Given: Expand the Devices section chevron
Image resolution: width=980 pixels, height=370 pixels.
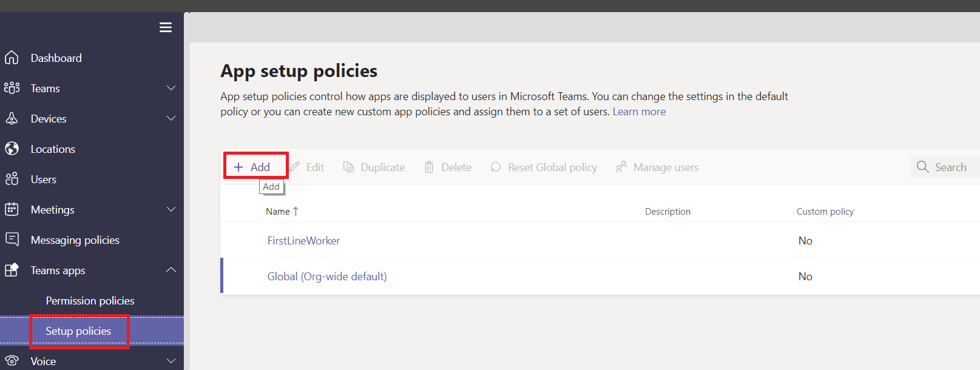Looking at the screenshot, I should point(171,118).
